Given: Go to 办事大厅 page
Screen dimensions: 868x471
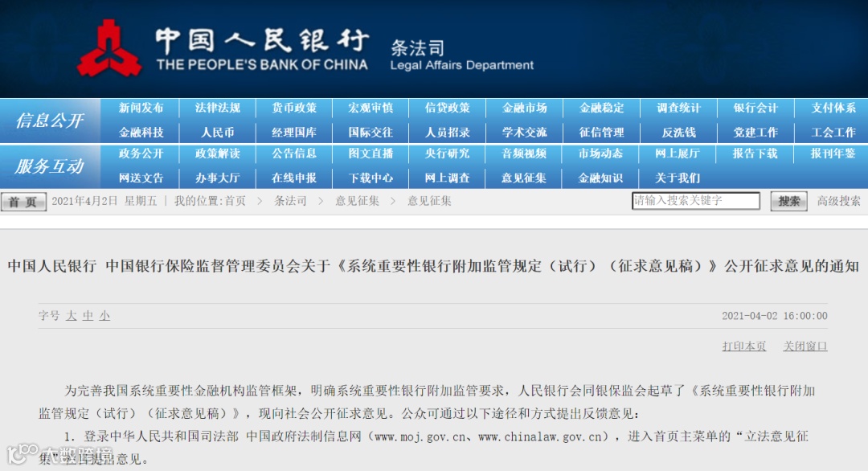Looking at the screenshot, I should pyautogui.click(x=218, y=178).
